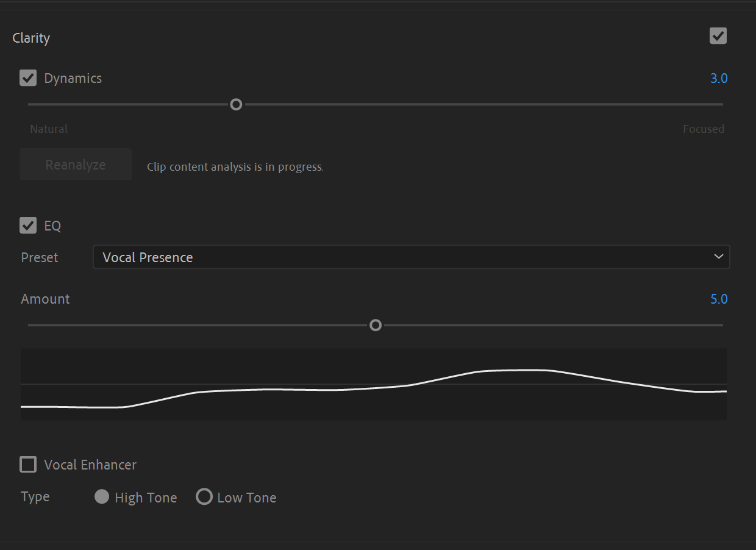Click the Focused end label of Dynamics

click(704, 129)
